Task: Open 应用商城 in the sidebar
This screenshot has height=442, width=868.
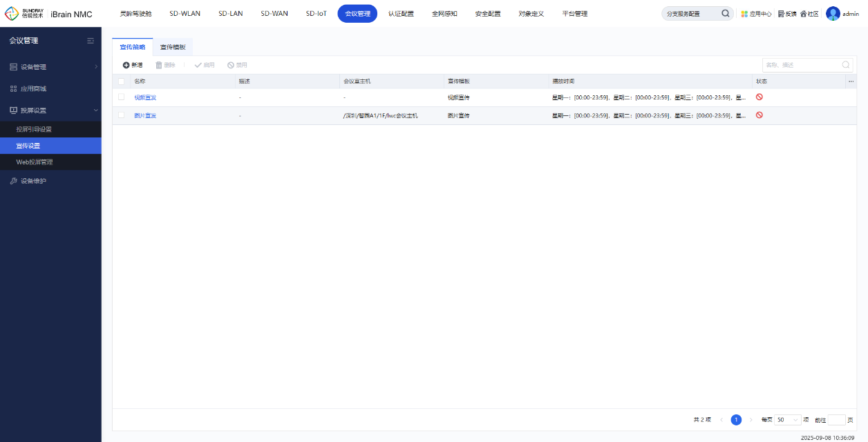Action: 33,88
